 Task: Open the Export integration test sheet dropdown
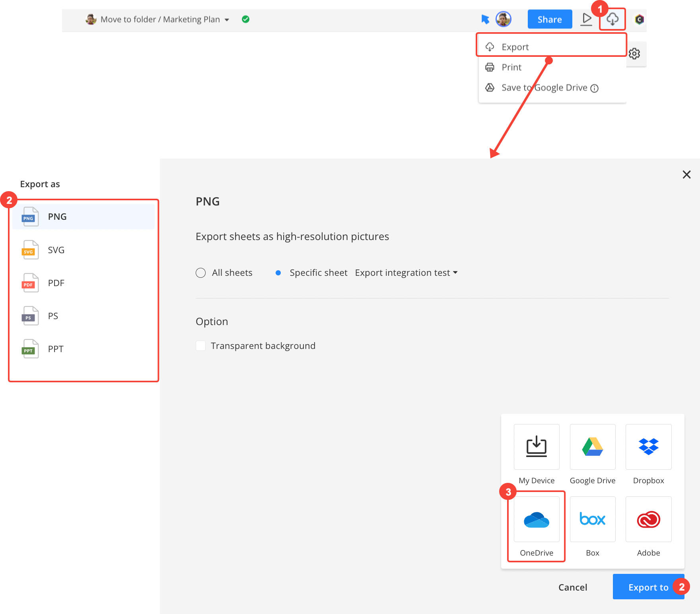[406, 273]
